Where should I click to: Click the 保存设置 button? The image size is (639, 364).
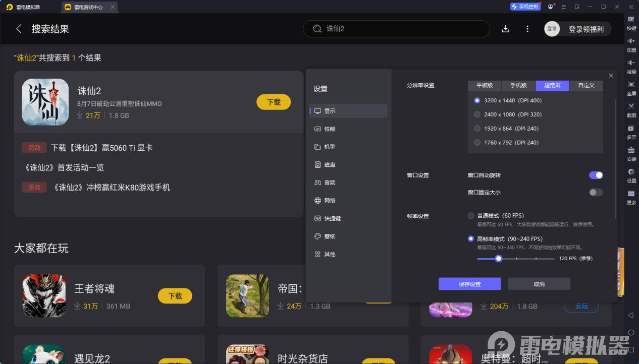pos(469,284)
